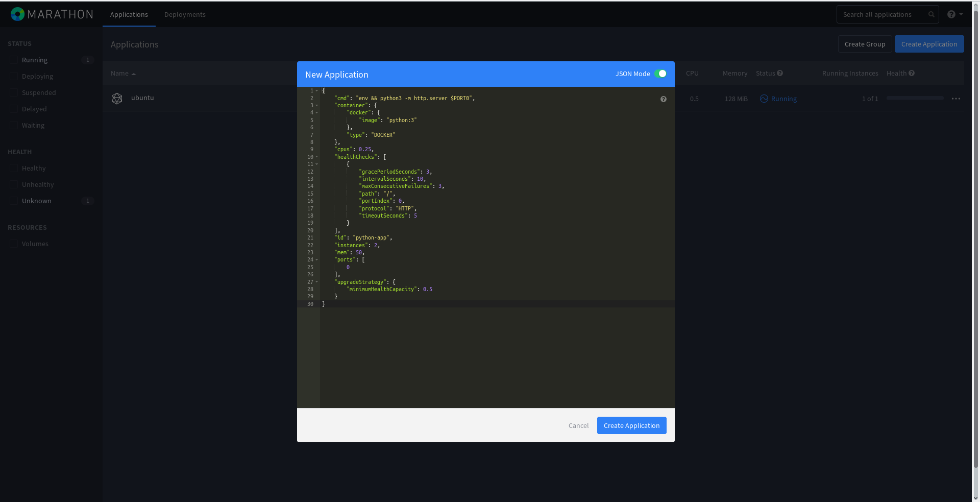Open the Applications tab

[x=129, y=14]
